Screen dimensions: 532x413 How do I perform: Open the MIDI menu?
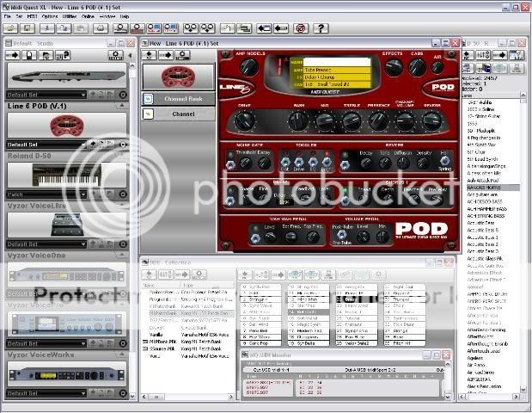pyautogui.click(x=32, y=16)
